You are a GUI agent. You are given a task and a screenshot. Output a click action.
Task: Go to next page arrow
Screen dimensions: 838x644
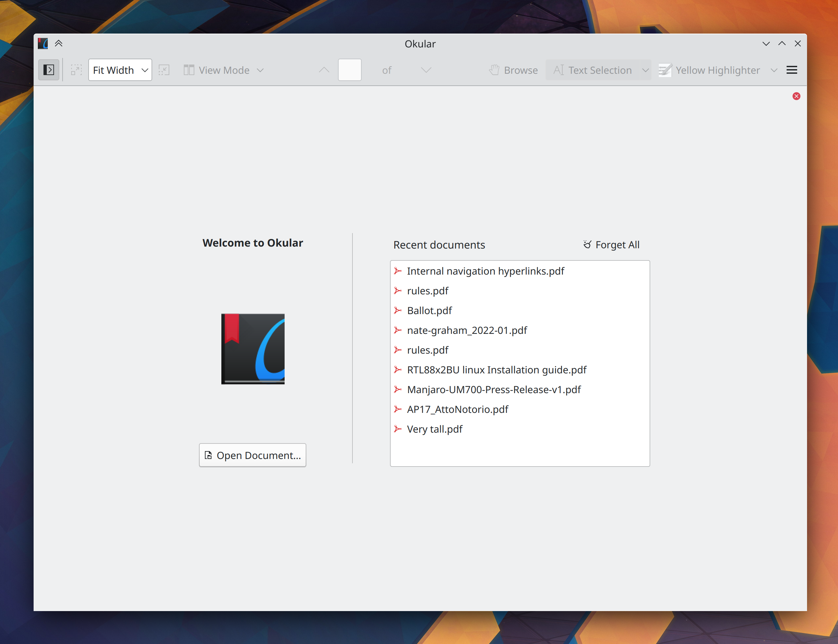pyautogui.click(x=426, y=70)
